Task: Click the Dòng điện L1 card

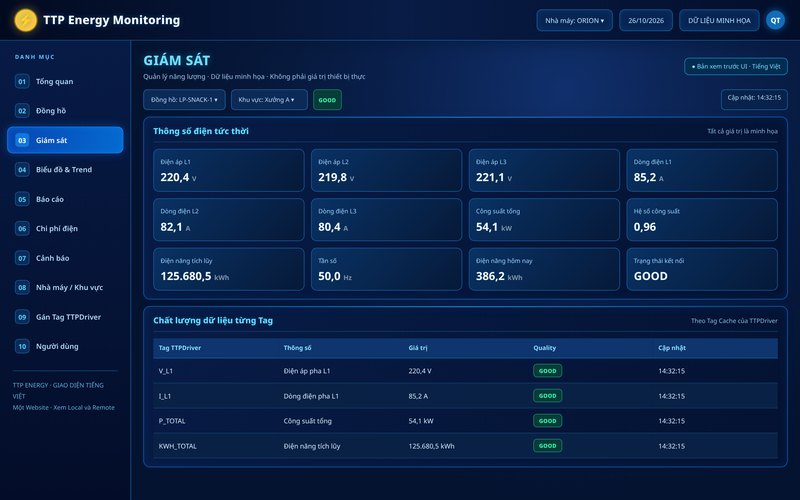Action: coord(702,170)
